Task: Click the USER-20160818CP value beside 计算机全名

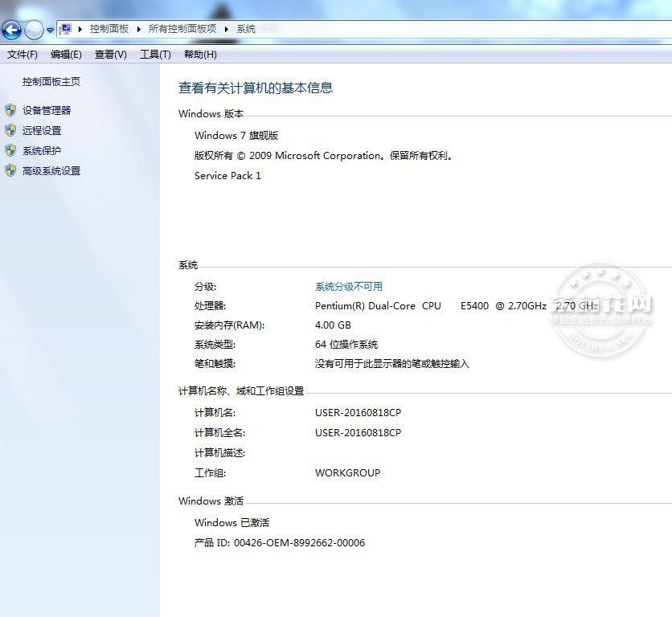Action: 358,433
